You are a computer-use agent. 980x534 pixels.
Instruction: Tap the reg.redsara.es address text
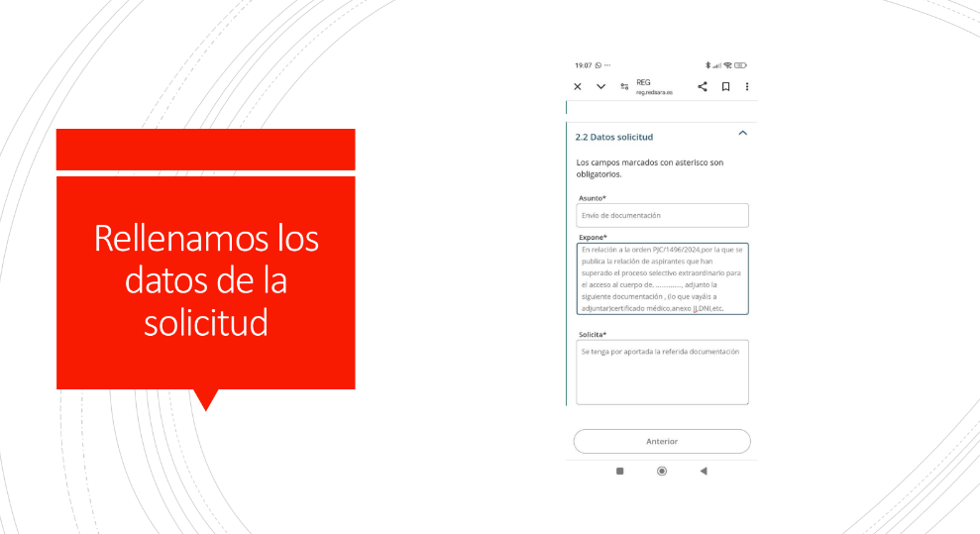coord(654,92)
